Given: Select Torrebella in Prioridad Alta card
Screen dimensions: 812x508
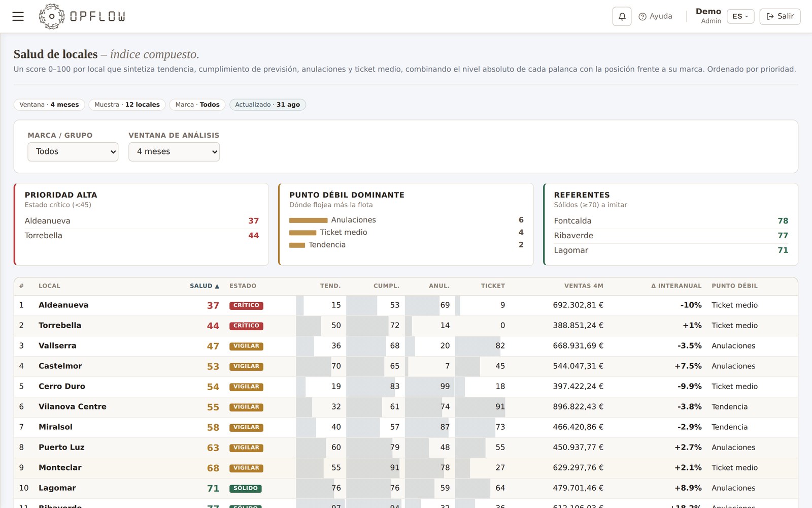Looking at the screenshot, I should (x=142, y=236).
